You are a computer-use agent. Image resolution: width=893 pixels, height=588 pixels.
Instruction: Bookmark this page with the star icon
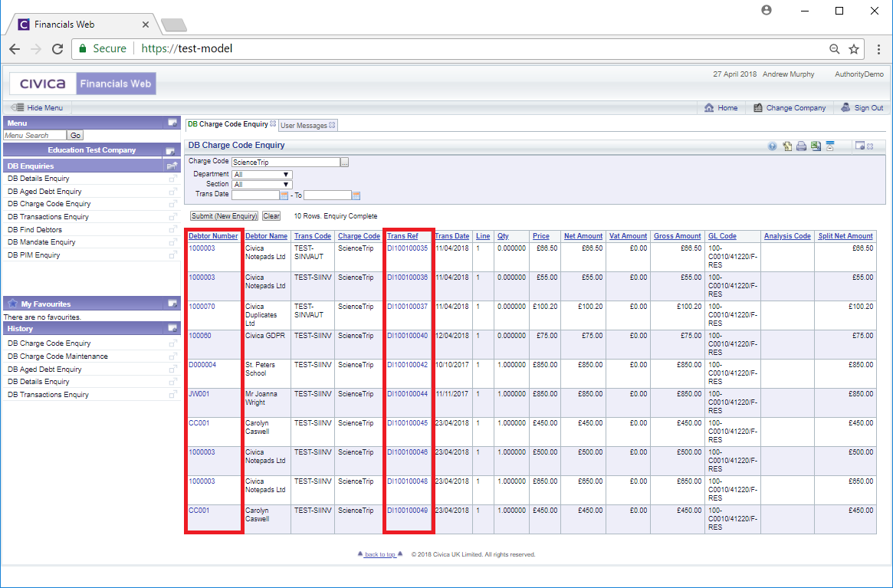[x=854, y=49]
